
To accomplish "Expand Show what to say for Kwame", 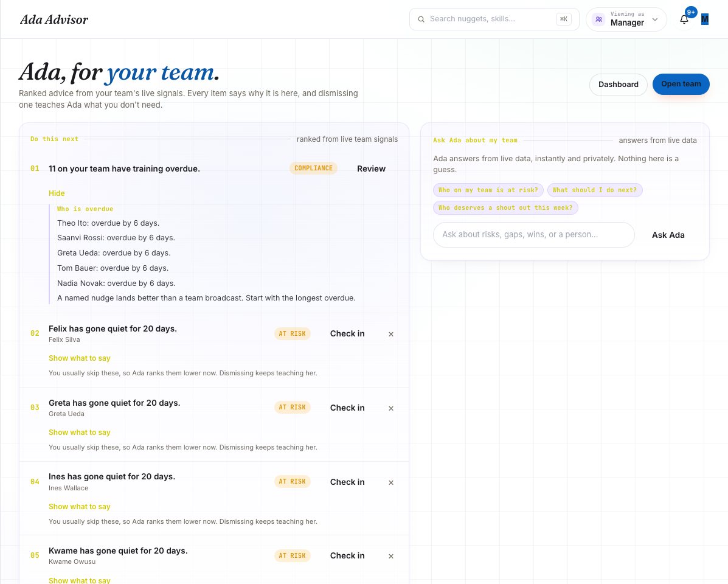I will tap(80, 580).
